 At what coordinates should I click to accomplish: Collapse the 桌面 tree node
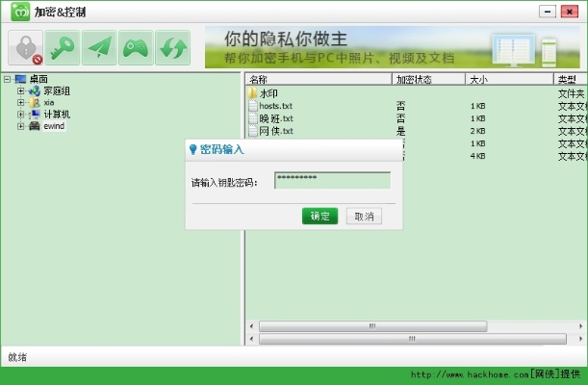pyautogui.click(x=8, y=79)
